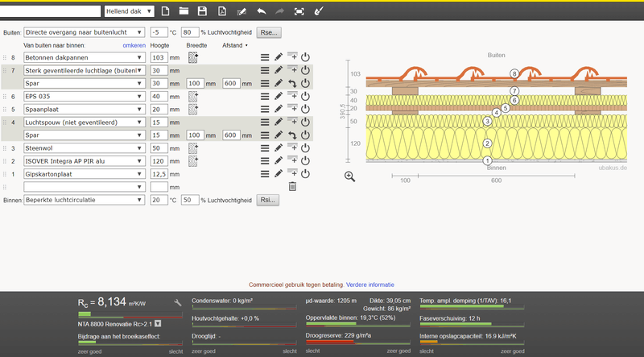Edit the Betonnen dakpannen layer with pencil

tap(278, 58)
